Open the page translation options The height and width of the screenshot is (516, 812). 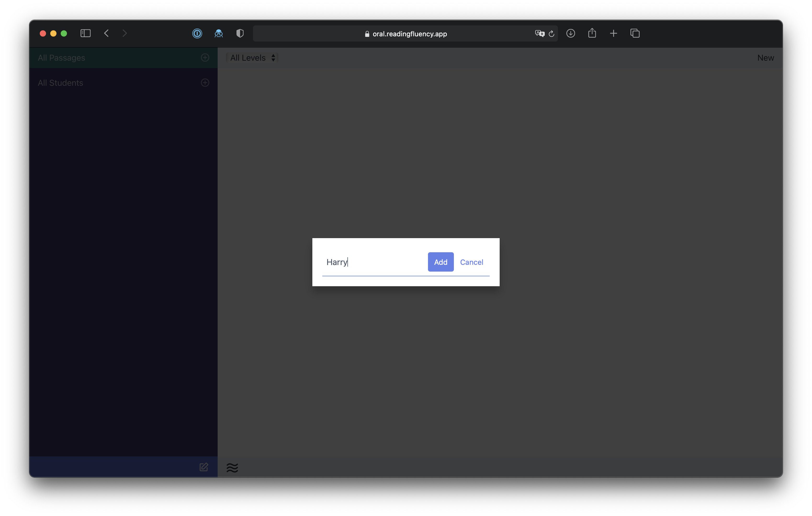(539, 33)
